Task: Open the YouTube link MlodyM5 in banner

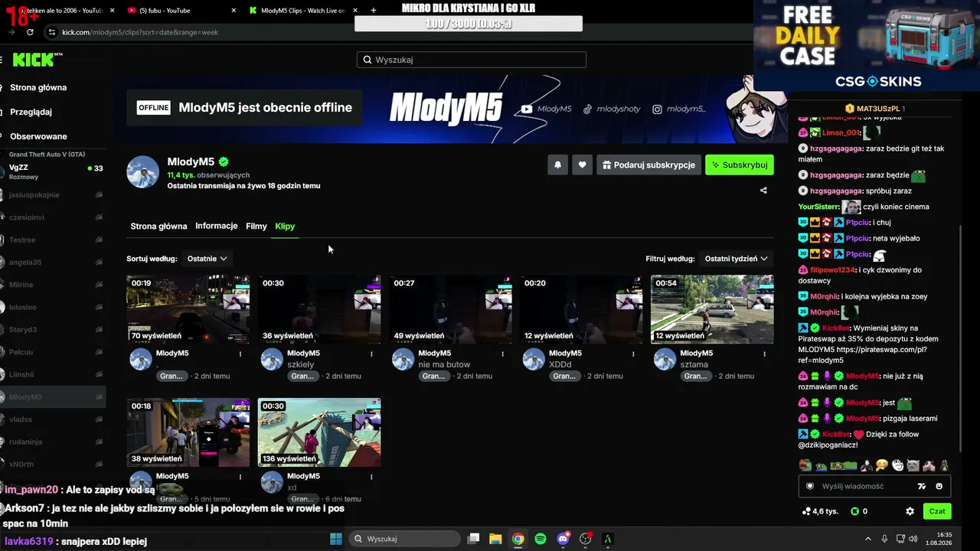Action: pos(546,109)
